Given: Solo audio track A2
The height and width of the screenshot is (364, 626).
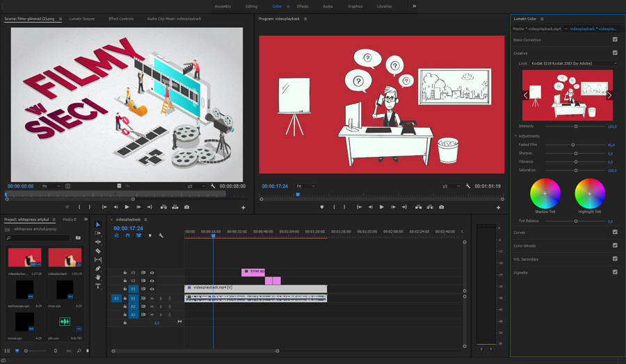Looking at the screenshot, I should coord(161,306).
